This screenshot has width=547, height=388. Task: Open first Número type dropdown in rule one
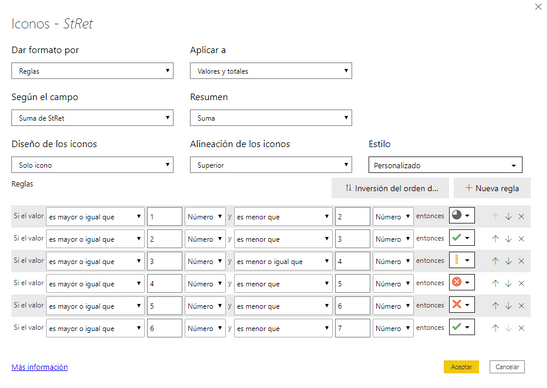click(205, 217)
